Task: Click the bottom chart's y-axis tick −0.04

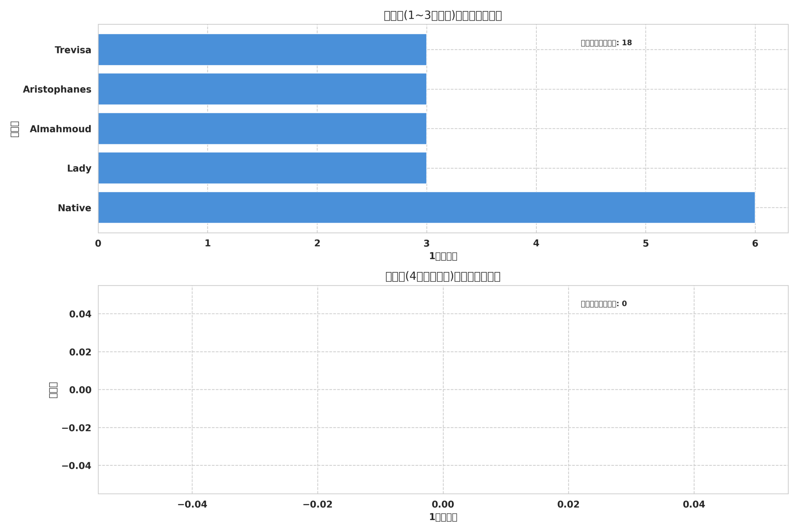Action: (x=76, y=466)
